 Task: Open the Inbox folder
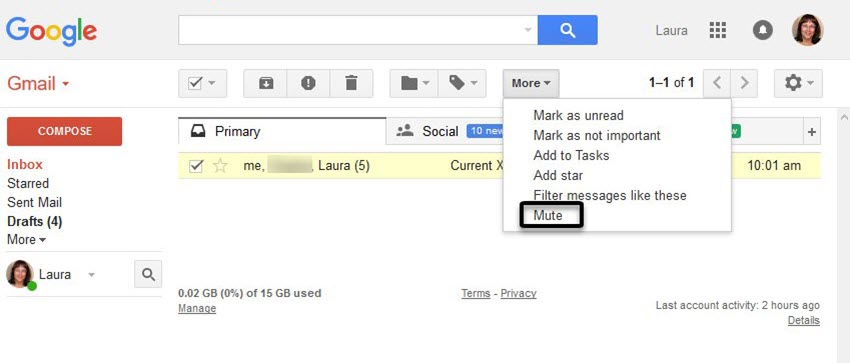click(x=25, y=165)
